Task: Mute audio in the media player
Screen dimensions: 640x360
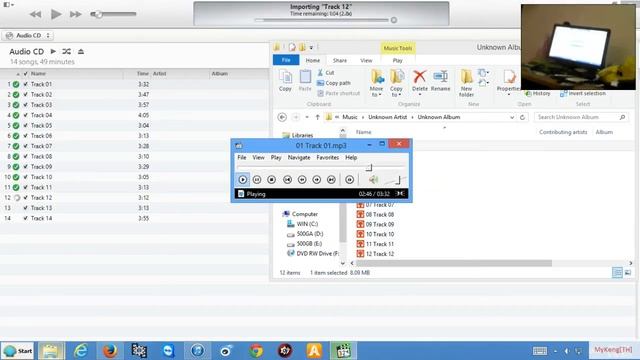Action: click(373, 180)
